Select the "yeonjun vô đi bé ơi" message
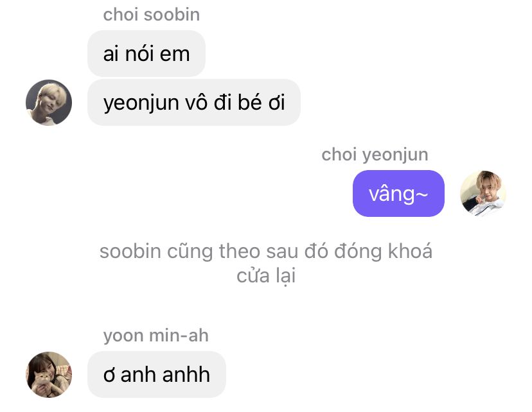This screenshot has height=412, width=532. pos(194,102)
